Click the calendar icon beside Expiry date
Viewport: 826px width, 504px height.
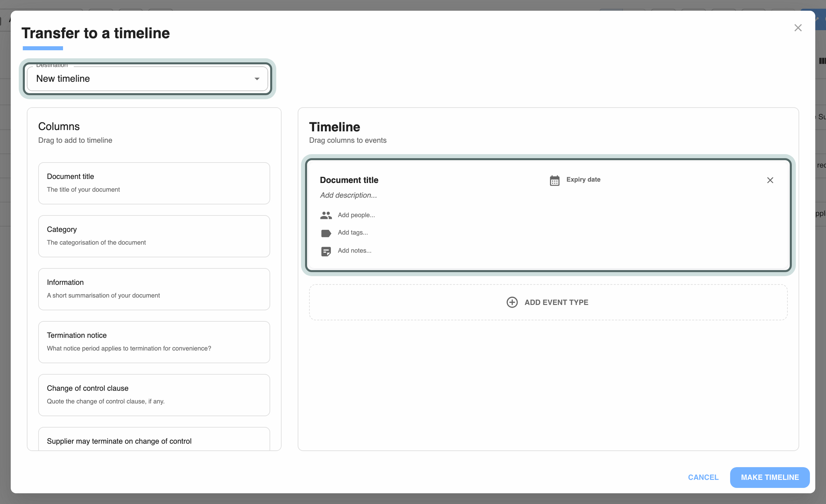pyautogui.click(x=554, y=180)
